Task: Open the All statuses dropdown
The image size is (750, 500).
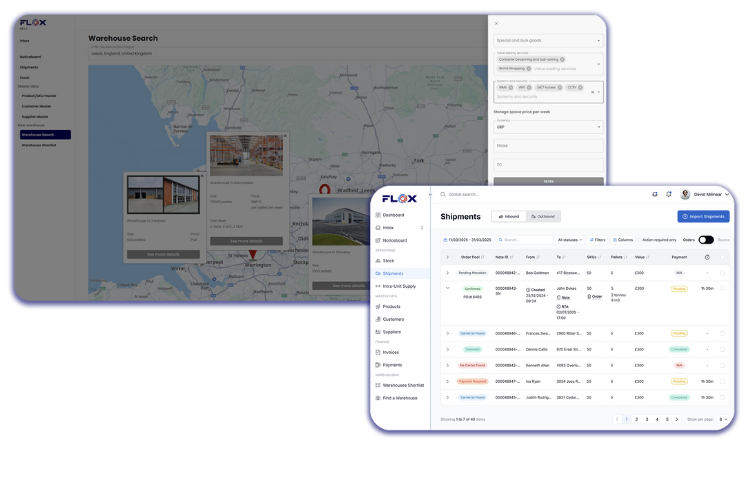Action: [570, 240]
